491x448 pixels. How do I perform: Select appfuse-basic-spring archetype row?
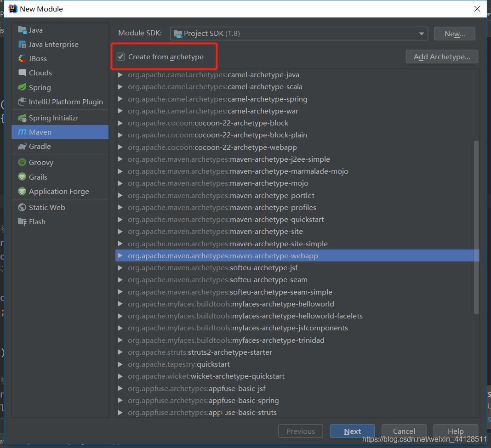297,400
